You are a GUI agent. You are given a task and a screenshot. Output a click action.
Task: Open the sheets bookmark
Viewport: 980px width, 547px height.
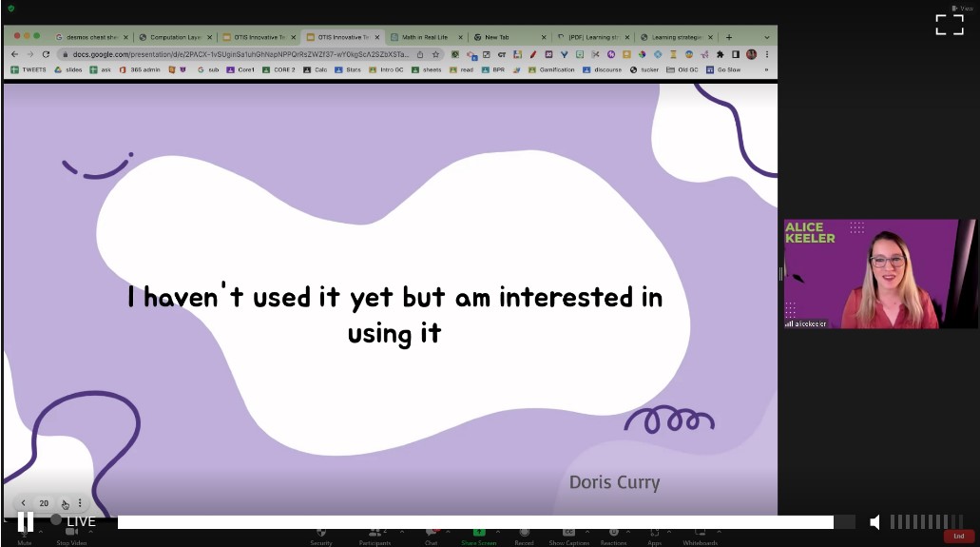tap(426, 70)
